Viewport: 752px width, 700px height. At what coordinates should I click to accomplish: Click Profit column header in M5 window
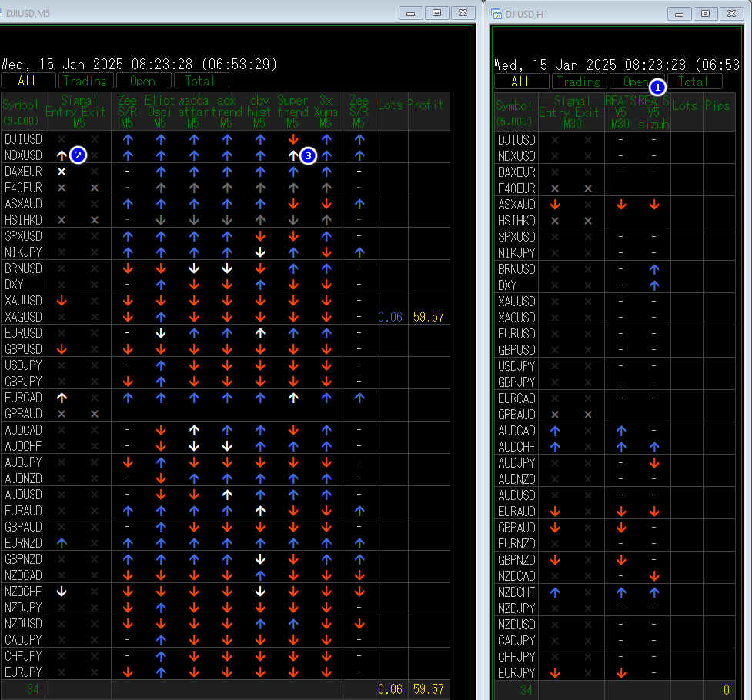tap(426, 105)
